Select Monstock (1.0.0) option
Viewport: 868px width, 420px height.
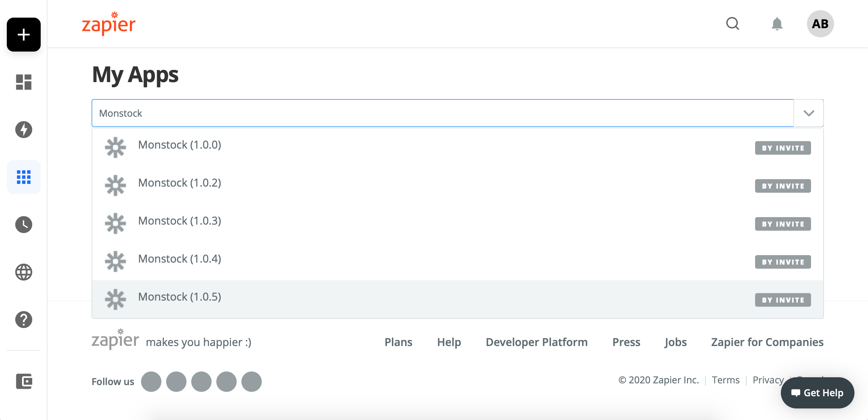click(458, 147)
